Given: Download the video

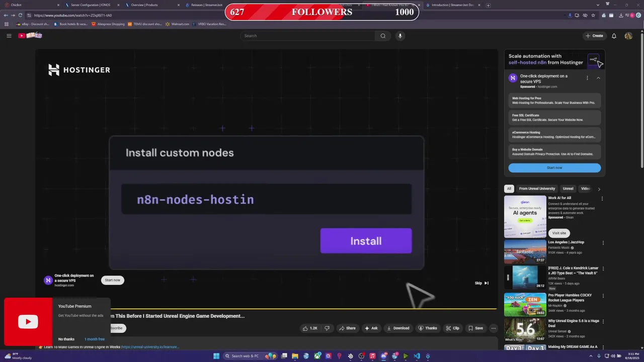Looking at the screenshot, I should (x=397, y=328).
